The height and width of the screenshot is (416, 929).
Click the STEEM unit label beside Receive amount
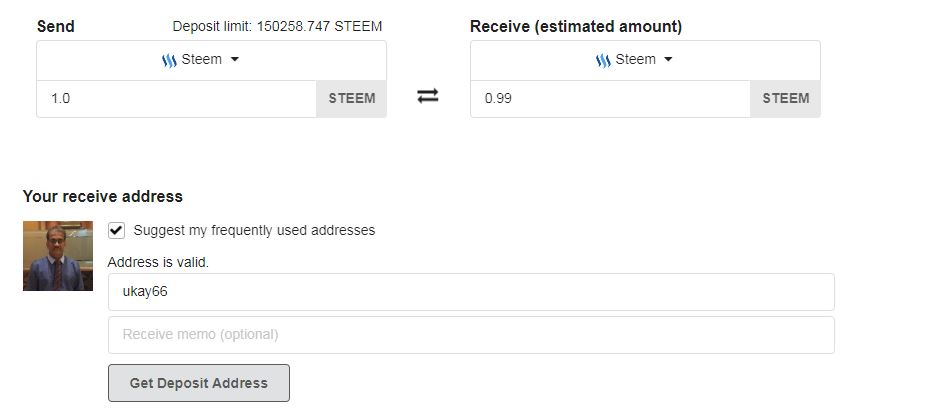786,99
